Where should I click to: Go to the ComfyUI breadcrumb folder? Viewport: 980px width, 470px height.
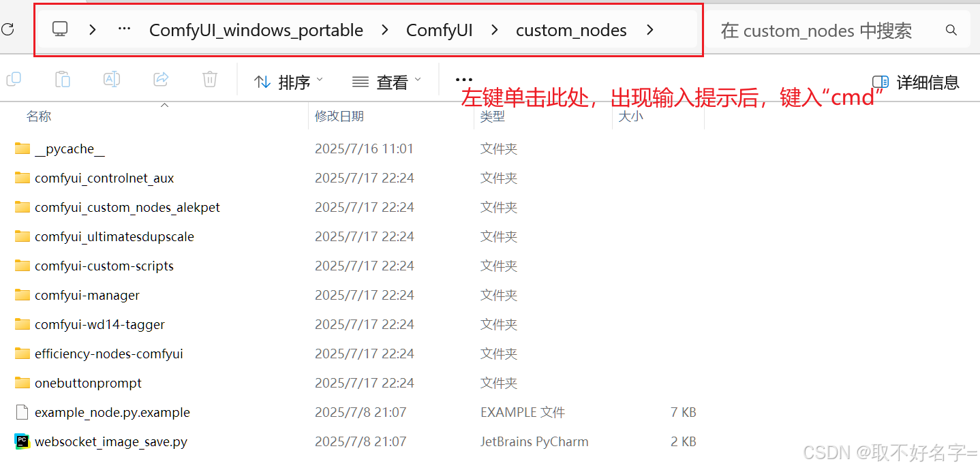point(440,30)
